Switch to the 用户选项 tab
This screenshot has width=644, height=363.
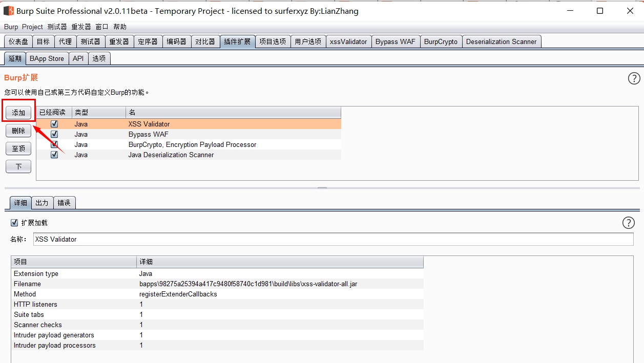(x=308, y=41)
